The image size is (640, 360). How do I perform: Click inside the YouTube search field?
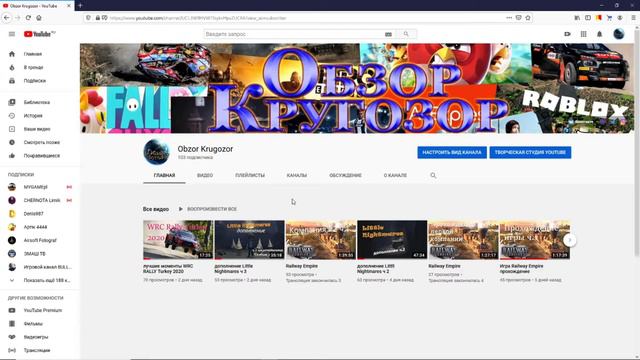[x=294, y=34]
